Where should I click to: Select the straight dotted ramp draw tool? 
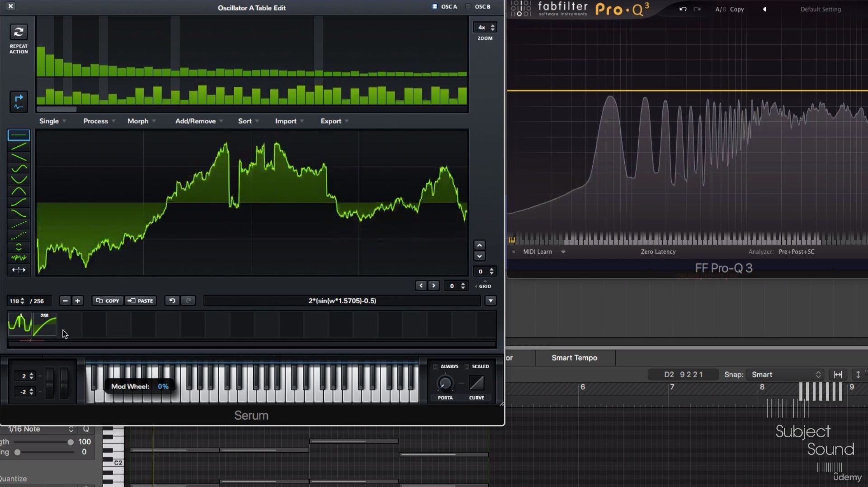click(x=19, y=225)
